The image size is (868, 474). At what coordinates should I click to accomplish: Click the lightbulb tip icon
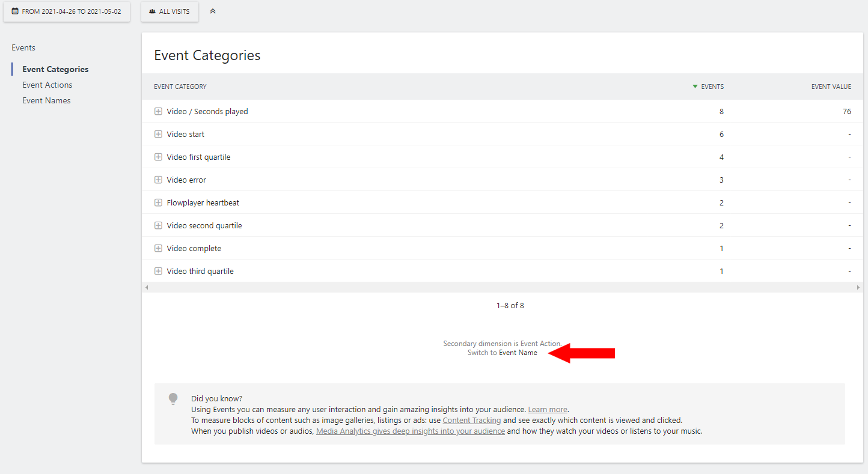point(173,398)
